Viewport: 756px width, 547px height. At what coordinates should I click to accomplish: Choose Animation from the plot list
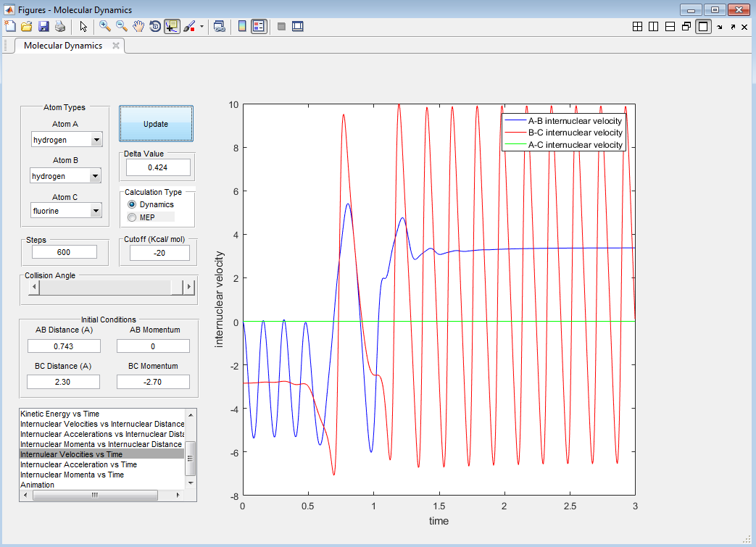[x=38, y=485]
